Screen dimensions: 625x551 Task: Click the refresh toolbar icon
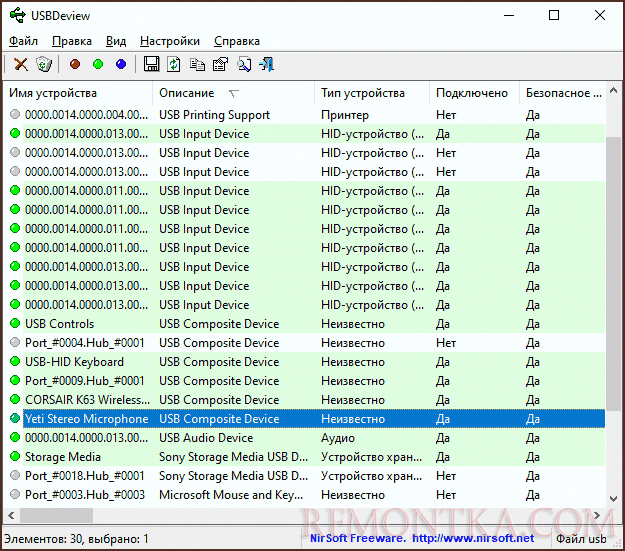(174, 64)
